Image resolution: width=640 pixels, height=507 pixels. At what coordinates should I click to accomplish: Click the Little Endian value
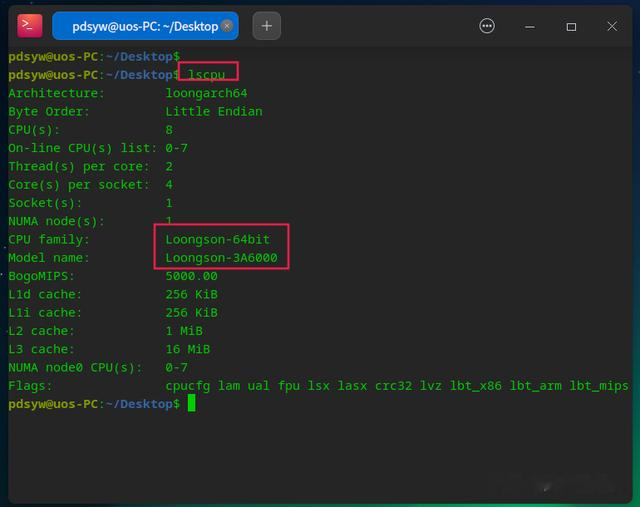pos(214,111)
